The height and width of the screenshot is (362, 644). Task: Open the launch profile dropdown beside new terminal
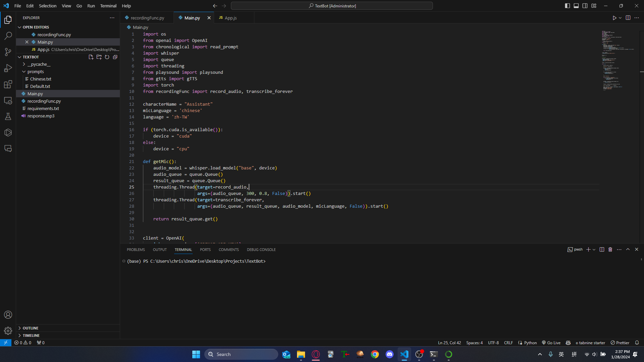594,250
